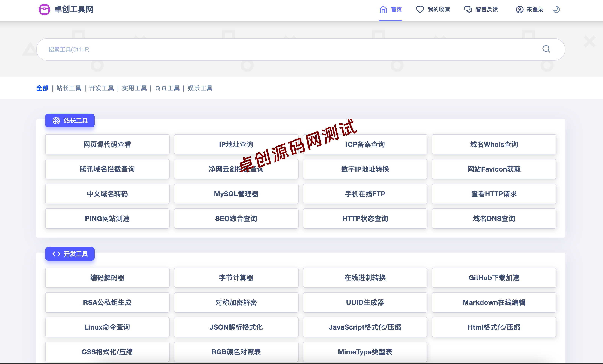Focus the 搜索工具 search field

click(x=301, y=49)
